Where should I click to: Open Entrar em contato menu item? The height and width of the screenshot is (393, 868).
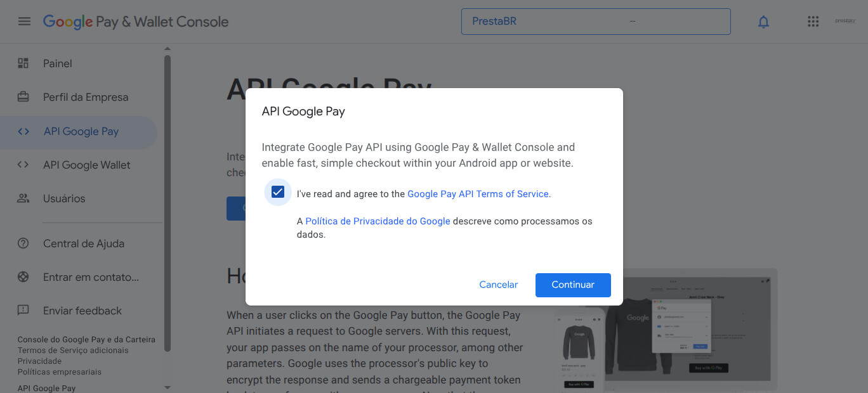pos(90,277)
